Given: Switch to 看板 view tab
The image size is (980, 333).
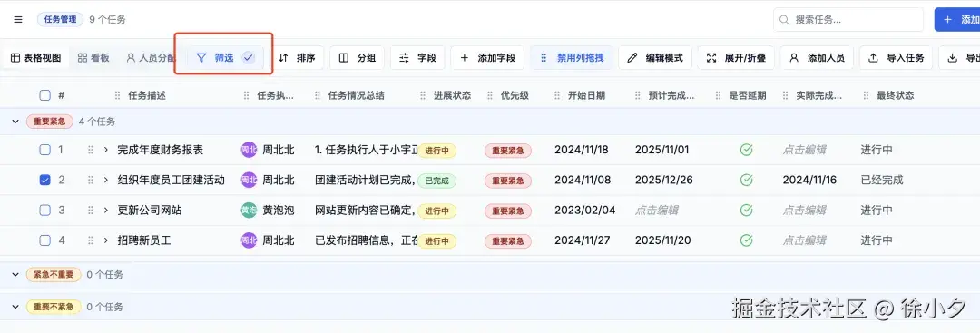Looking at the screenshot, I should pos(93,57).
